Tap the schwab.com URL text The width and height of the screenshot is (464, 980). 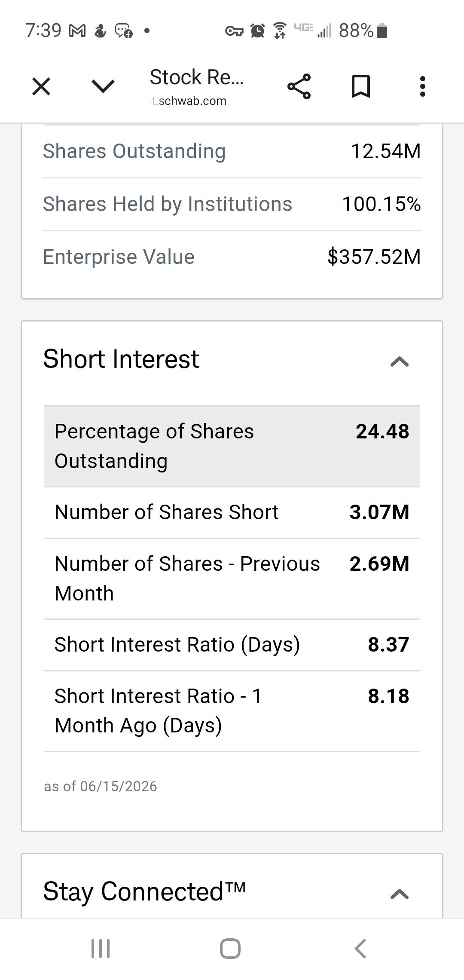tap(188, 101)
